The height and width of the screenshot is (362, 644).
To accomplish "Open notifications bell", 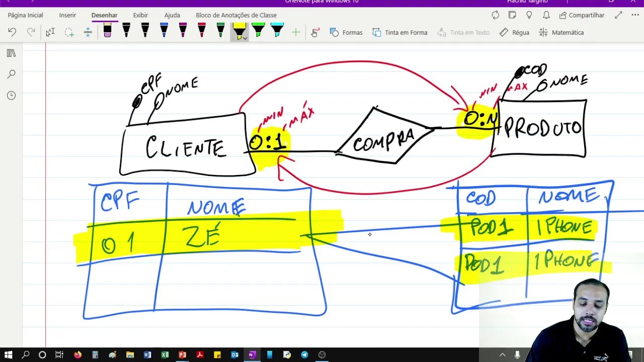I will coord(546,15).
